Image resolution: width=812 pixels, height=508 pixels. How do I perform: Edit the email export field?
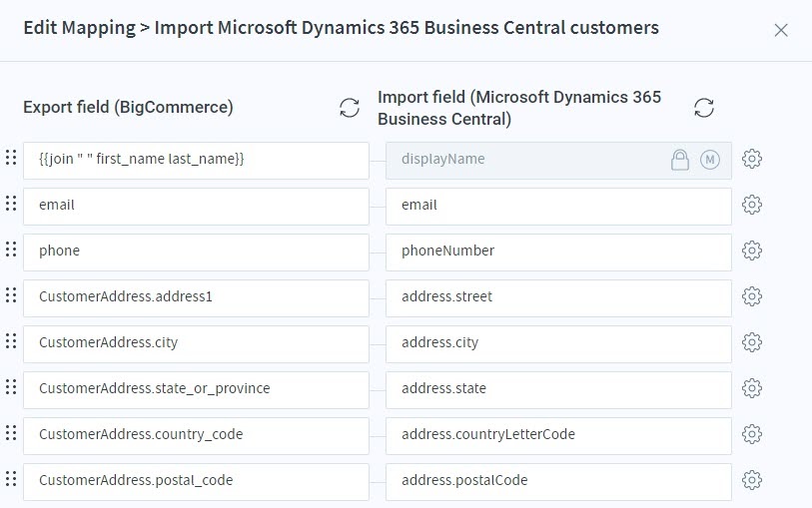(196, 207)
